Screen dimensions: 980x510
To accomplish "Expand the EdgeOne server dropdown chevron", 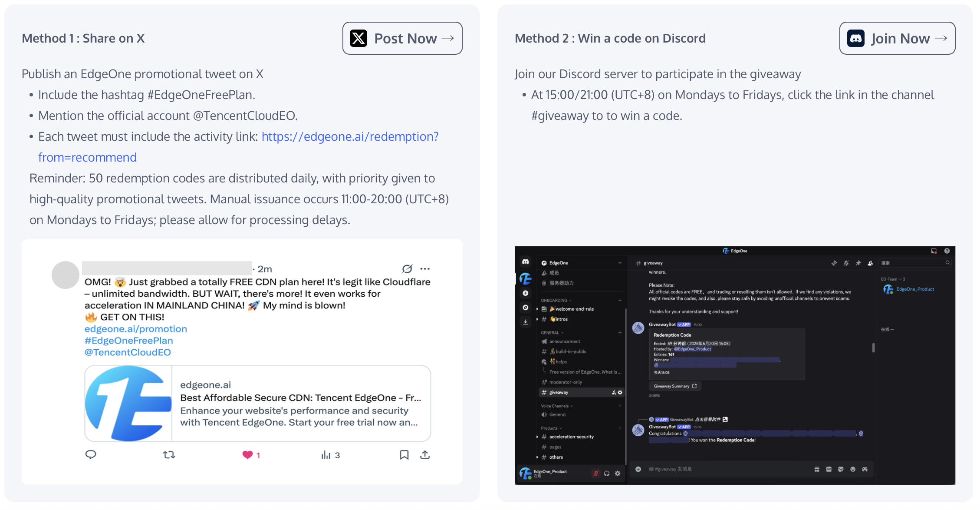I will pyautogui.click(x=620, y=263).
